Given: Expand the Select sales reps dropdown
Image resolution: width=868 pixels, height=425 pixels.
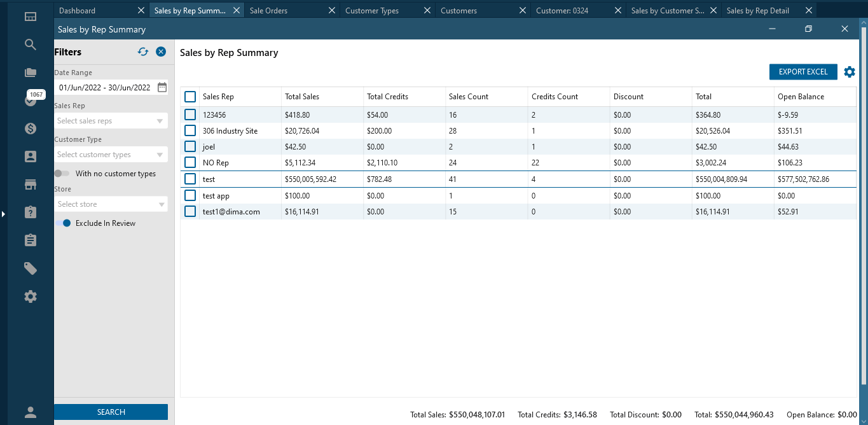Looking at the screenshot, I should click(x=111, y=121).
